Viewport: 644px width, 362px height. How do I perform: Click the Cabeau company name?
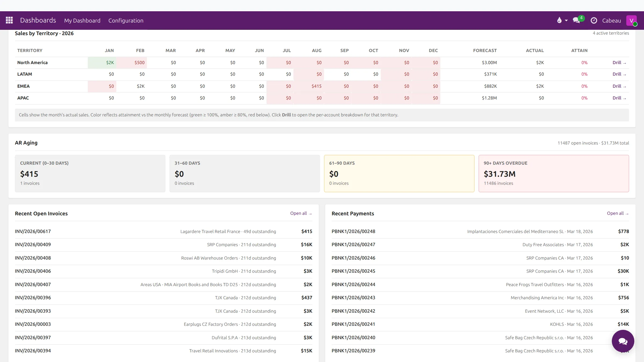pyautogui.click(x=612, y=20)
